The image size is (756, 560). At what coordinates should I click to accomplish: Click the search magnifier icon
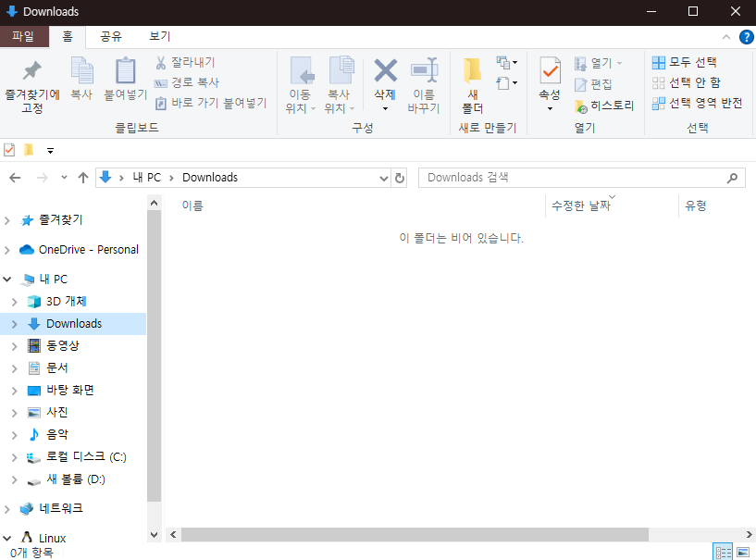[x=732, y=178]
